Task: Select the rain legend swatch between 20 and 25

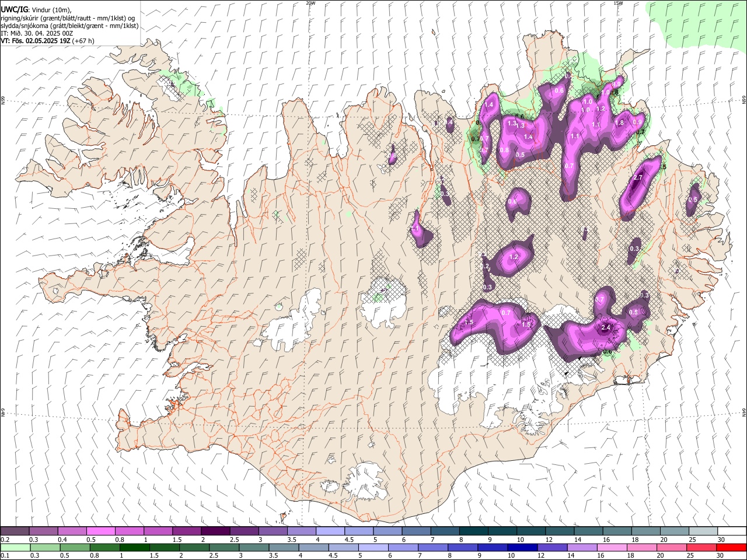Action: pyautogui.click(x=671, y=547)
